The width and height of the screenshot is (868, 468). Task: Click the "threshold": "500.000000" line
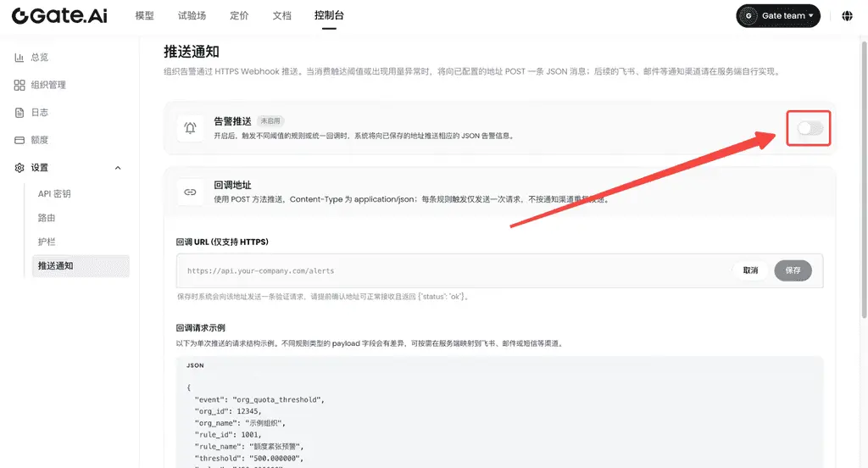(x=248, y=458)
